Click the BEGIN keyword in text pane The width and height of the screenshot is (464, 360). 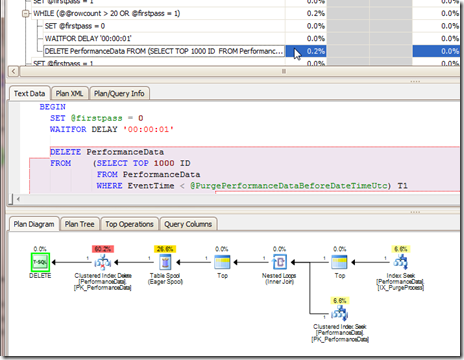pyautogui.click(x=53, y=107)
